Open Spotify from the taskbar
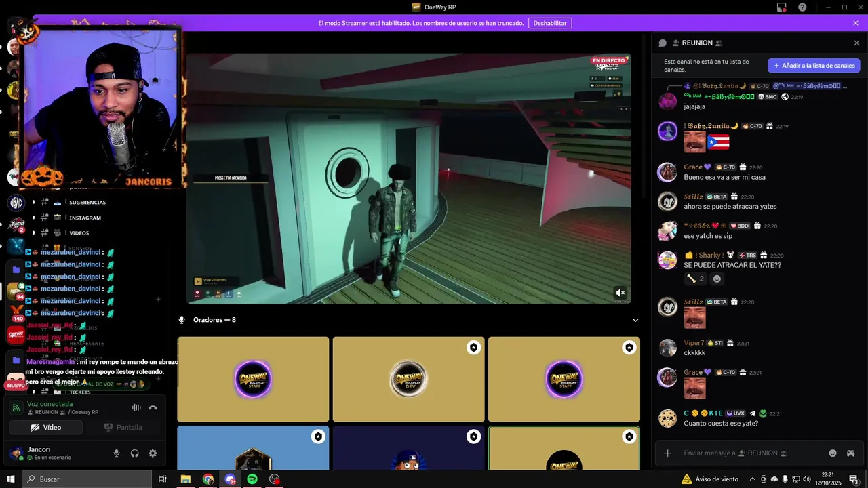Screen dimensions: 868x488 tap(252, 479)
